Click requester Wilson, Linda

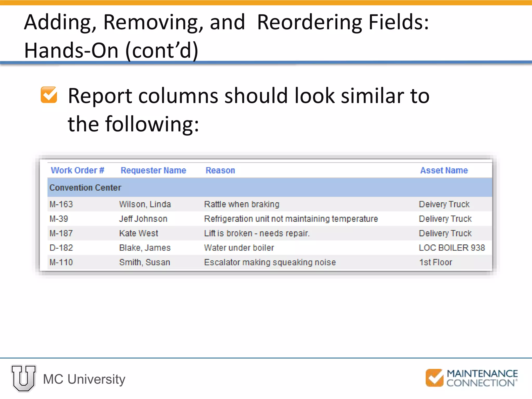(145, 204)
